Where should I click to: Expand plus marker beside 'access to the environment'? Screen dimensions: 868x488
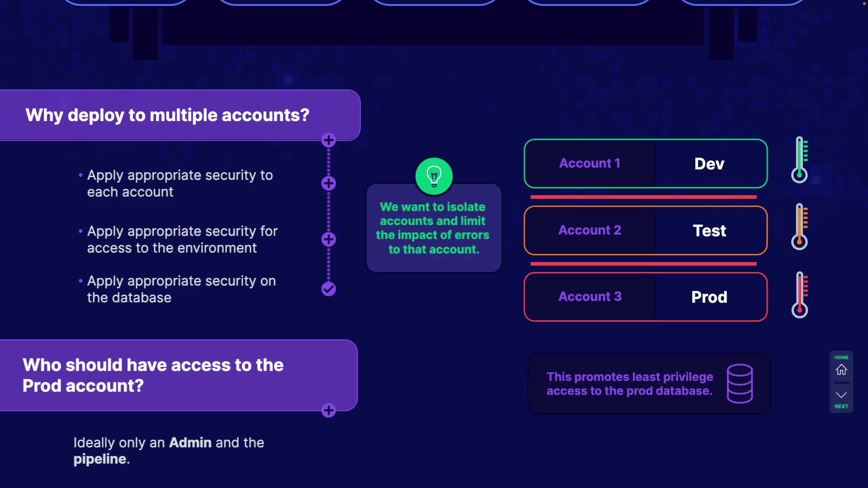pyautogui.click(x=329, y=239)
